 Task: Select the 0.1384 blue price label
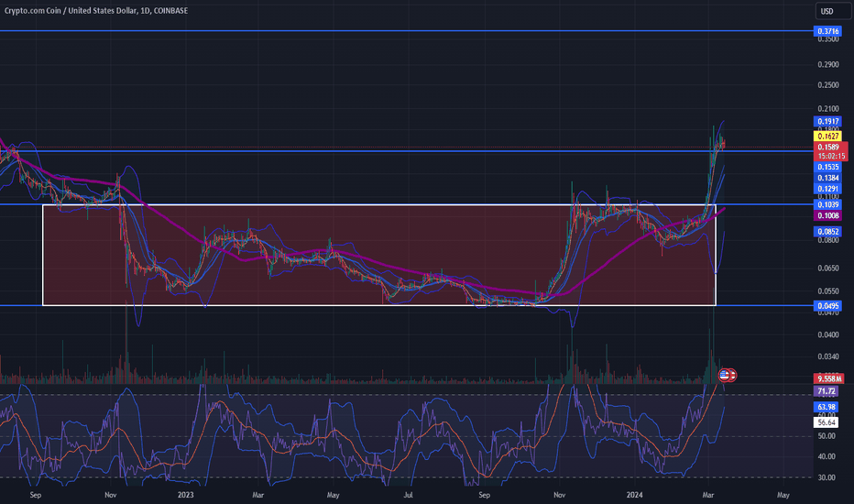[827, 178]
